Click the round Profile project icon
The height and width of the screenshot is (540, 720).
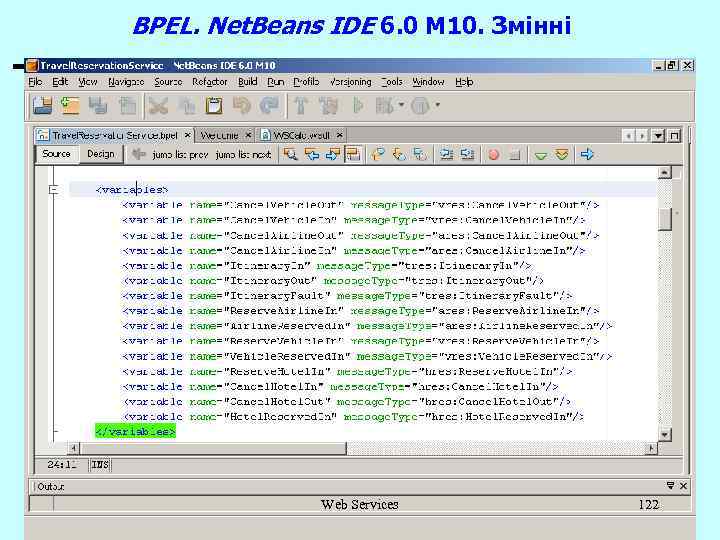pos(420,106)
